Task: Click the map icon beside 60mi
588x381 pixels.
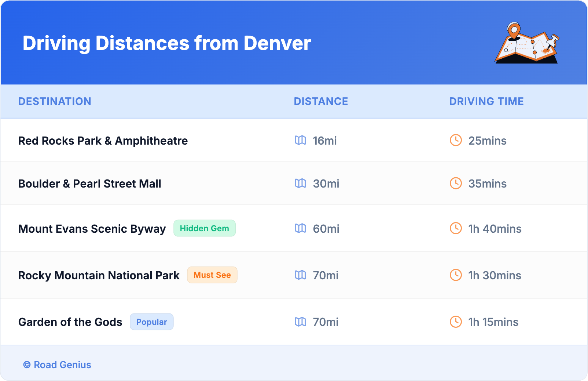Action: 300,228
